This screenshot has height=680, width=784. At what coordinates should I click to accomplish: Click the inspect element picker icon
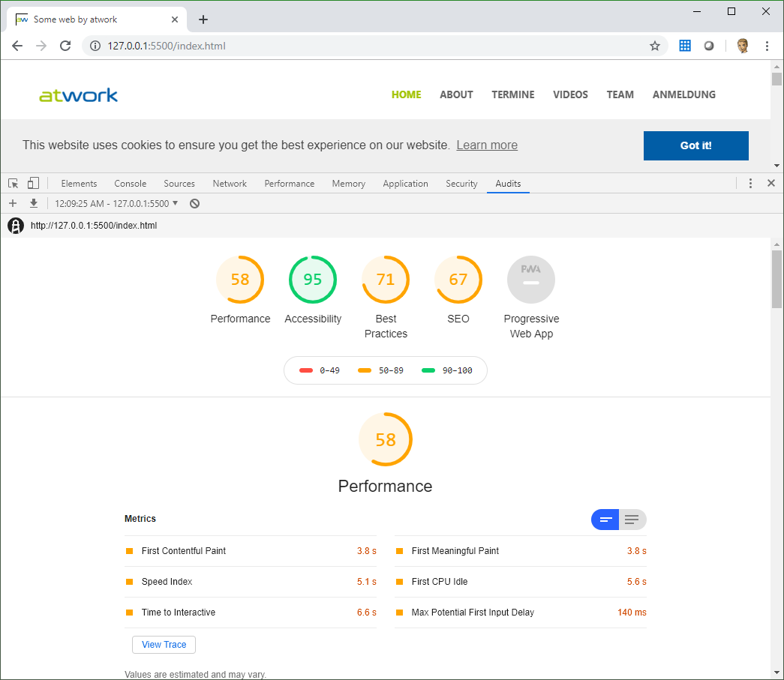[x=14, y=184]
